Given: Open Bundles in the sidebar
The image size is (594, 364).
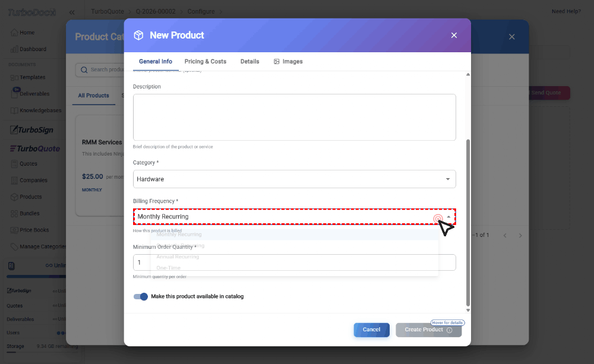Looking at the screenshot, I should click(x=25, y=213).
